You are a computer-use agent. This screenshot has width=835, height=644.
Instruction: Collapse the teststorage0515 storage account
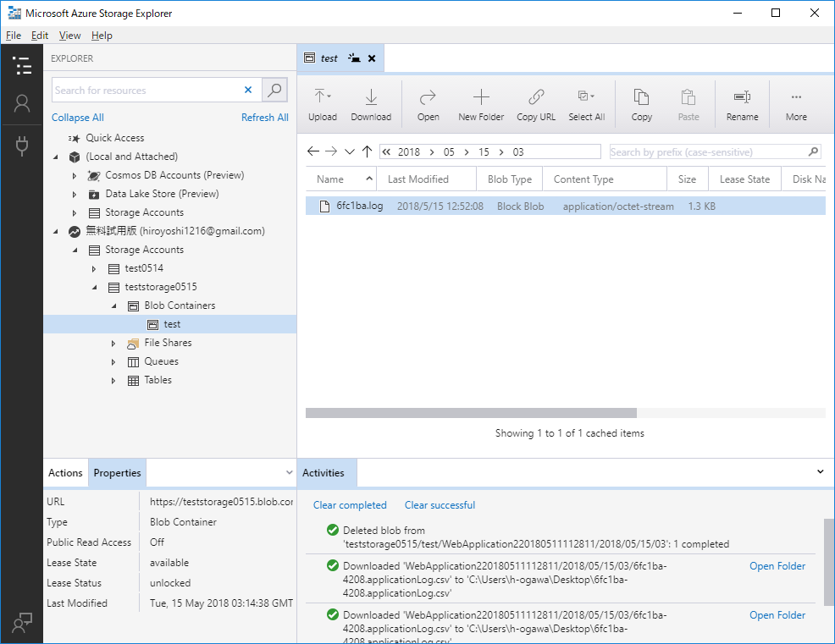(x=94, y=288)
